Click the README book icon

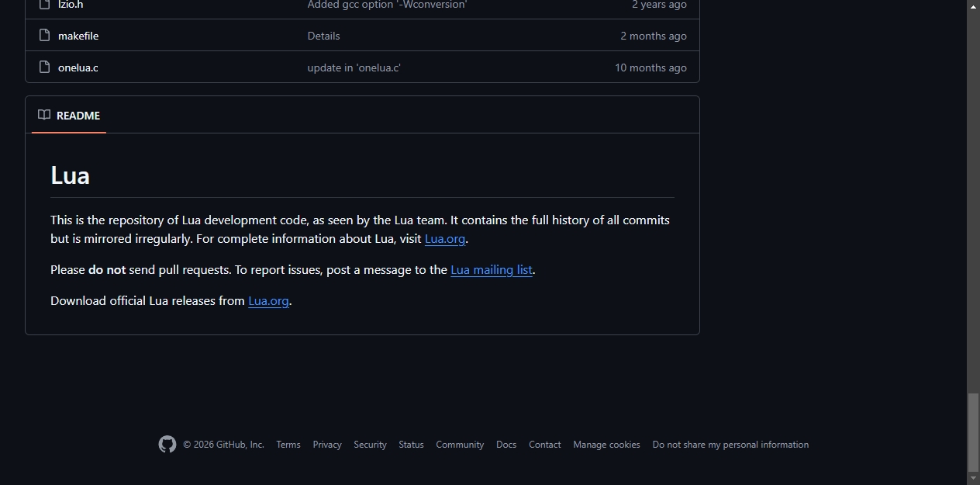[44, 115]
